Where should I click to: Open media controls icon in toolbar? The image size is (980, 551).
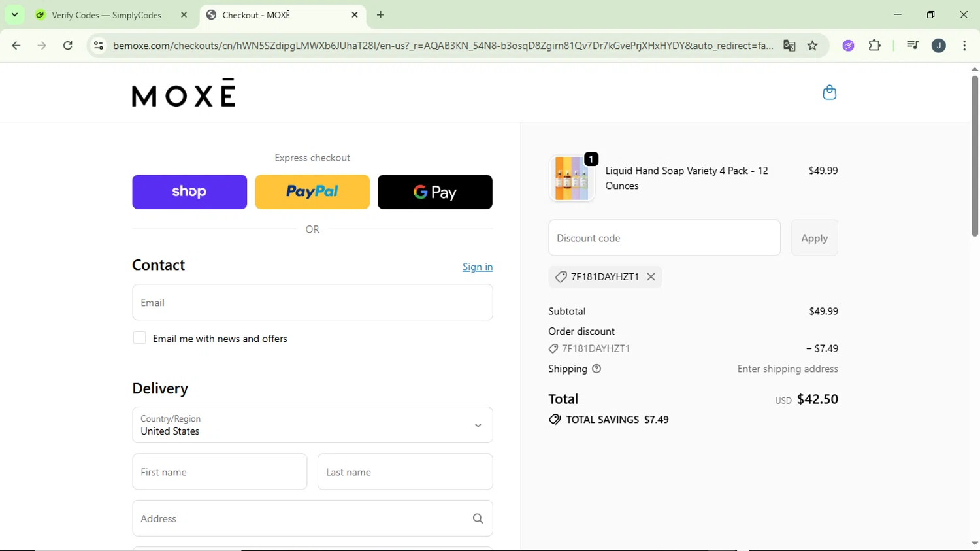pyautogui.click(x=913, y=45)
